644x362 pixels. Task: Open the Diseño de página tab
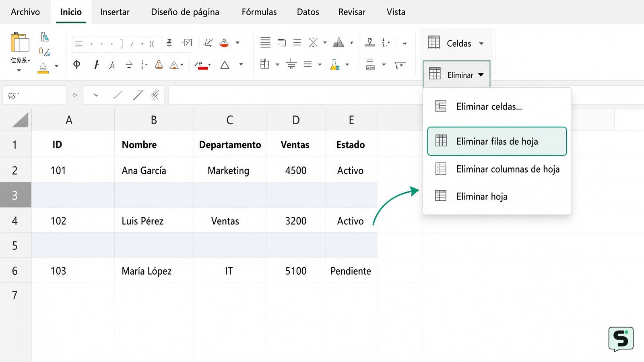click(x=185, y=12)
